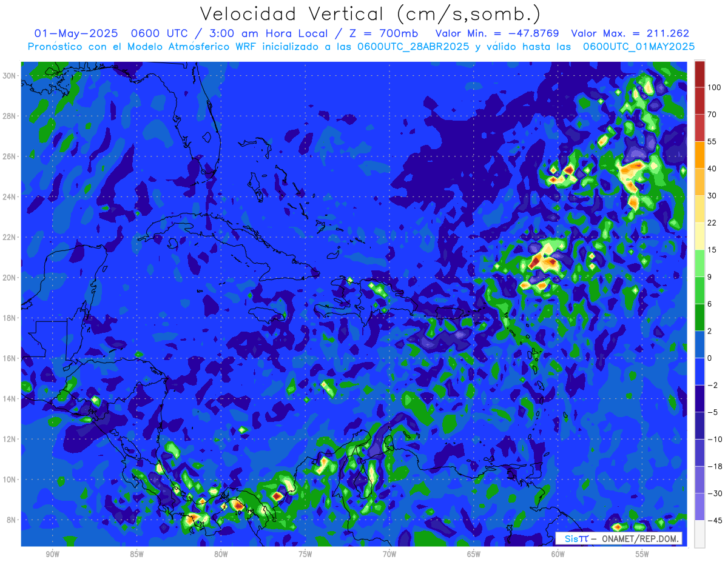Click the colorbar value "55"
This screenshot has height=562, width=728.
(x=712, y=142)
